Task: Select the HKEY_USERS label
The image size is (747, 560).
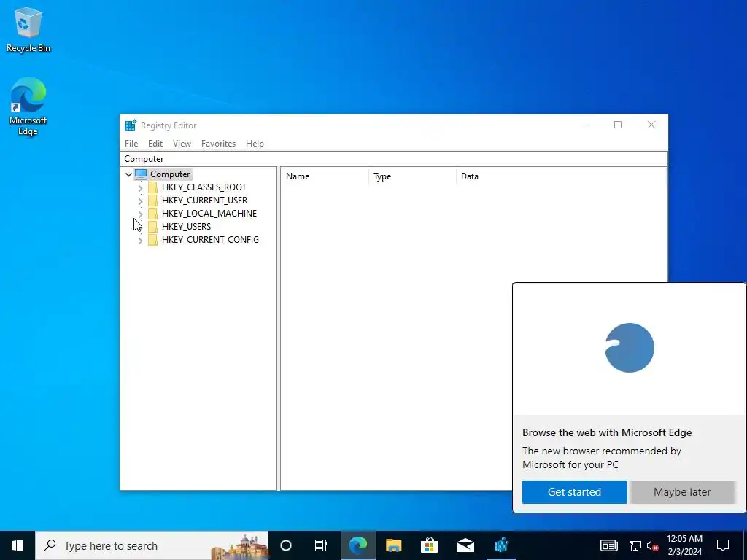Action: (x=186, y=227)
